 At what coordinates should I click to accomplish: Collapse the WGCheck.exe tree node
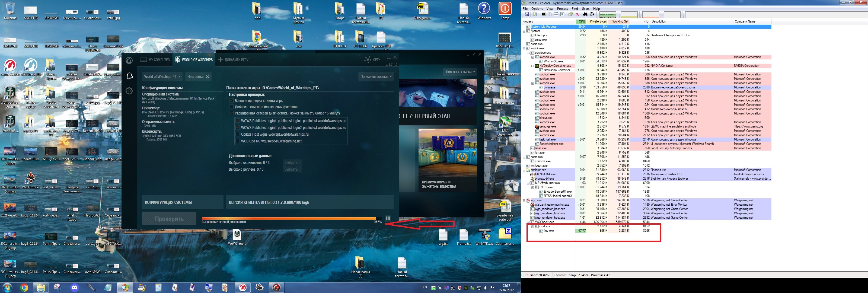click(x=528, y=222)
